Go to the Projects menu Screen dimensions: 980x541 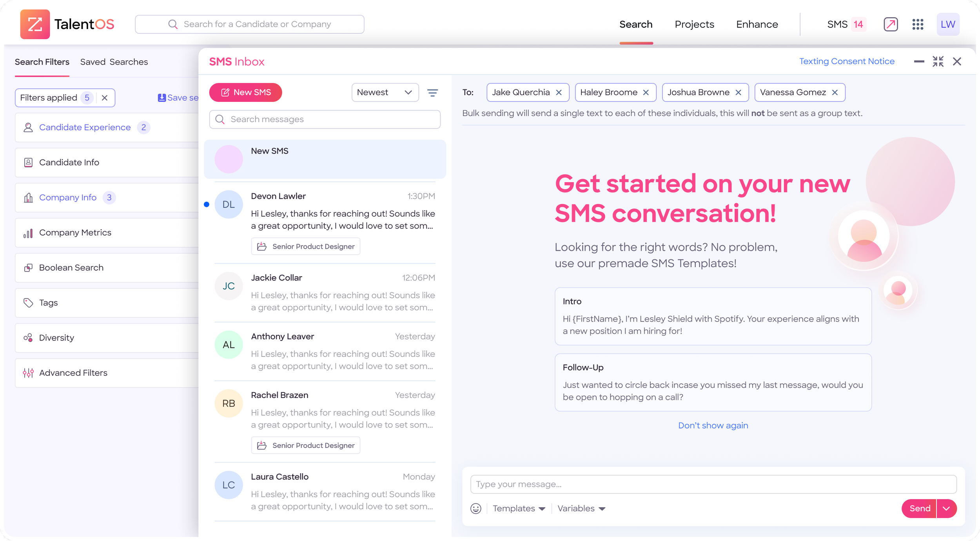(x=694, y=24)
